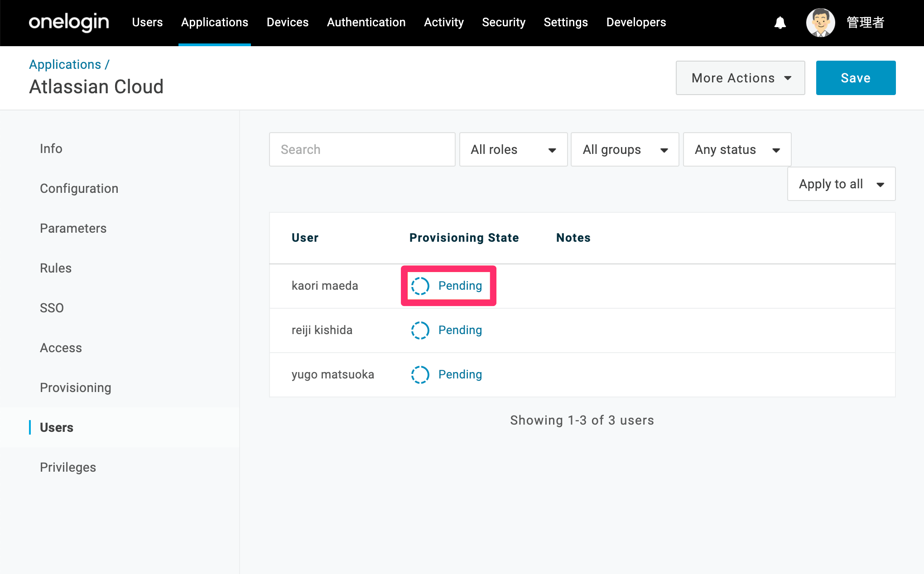The height and width of the screenshot is (574, 924).
Task: Click pending spinner icon for reiji kishida
Action: (x=420, y=330)
